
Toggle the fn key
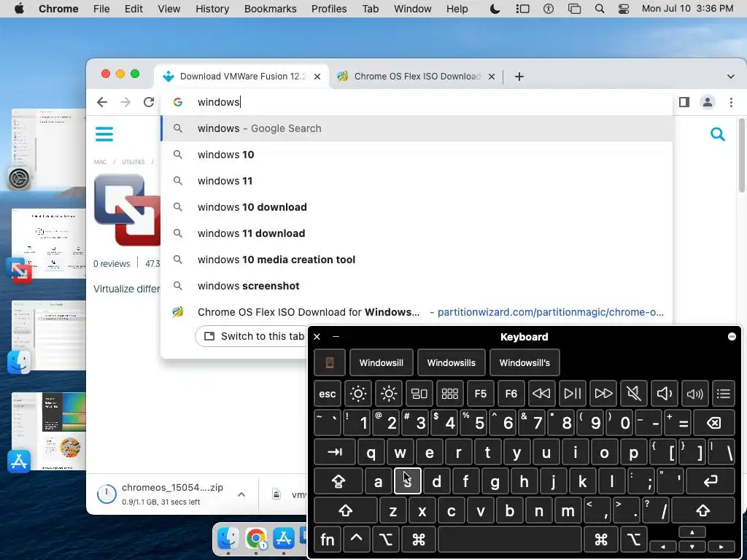click(x=328, y=540)
